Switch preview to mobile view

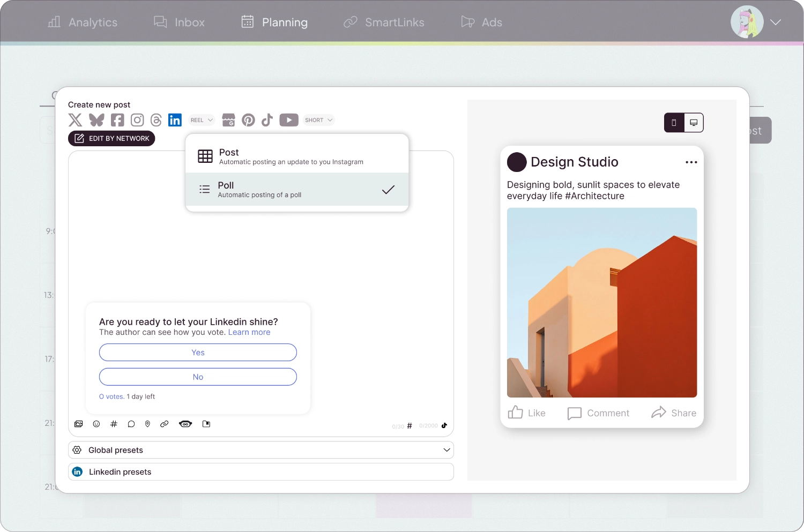click(x=674, y=123)
